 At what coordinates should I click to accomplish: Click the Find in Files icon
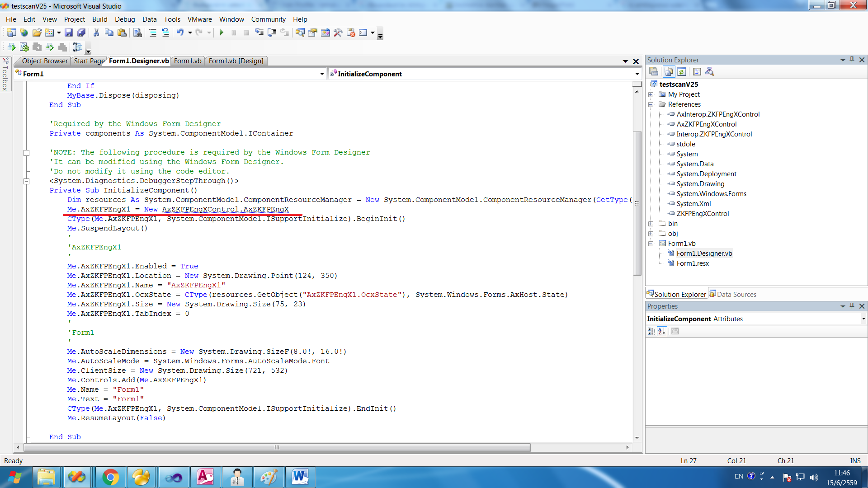pos(137,32)
